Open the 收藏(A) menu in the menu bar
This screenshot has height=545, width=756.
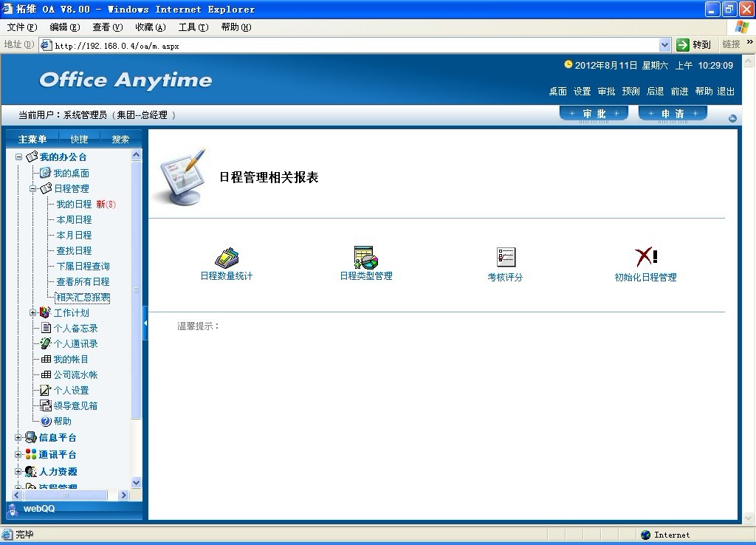click(150, 27)
